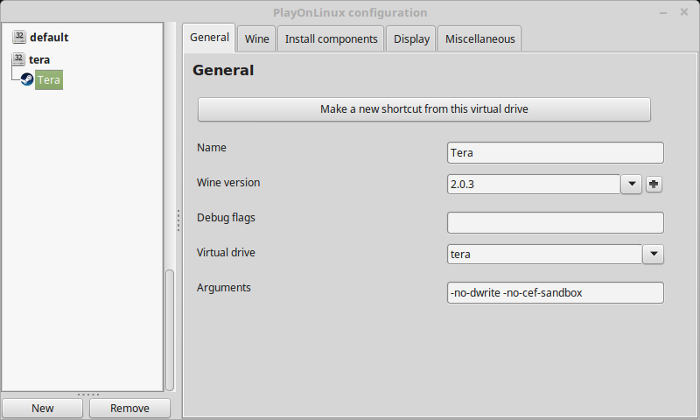Close the PlayOnLinux configuration window
The width and height of the screenshot is (700, 420).
pos(684,12)
